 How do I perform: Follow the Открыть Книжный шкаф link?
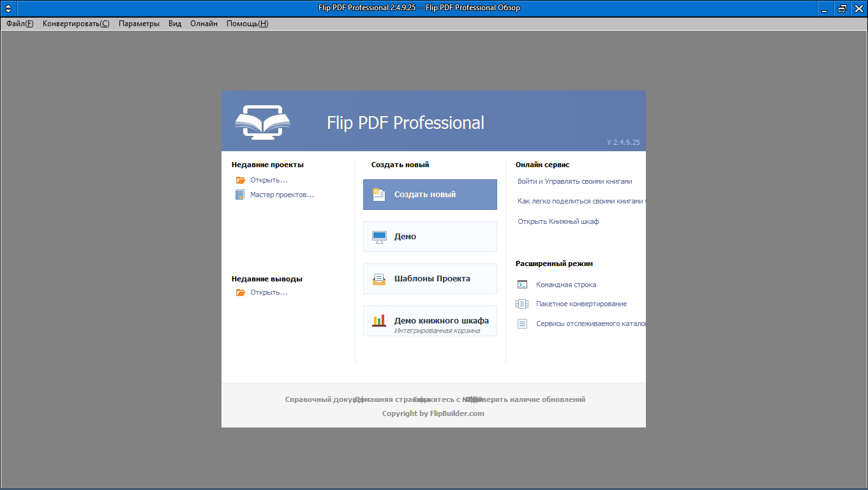[x=558, y=221]
